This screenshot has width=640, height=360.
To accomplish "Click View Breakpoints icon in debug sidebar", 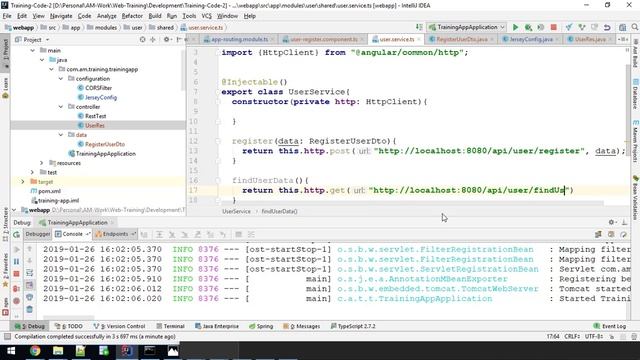I will [17, 288].
